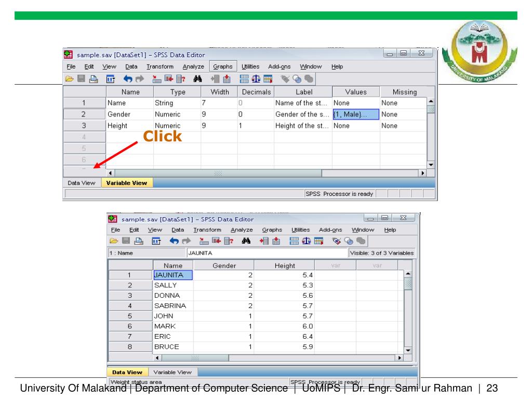Select Data View tab in lower window
This screenshot has height=399, width=532.
[127, 372]
